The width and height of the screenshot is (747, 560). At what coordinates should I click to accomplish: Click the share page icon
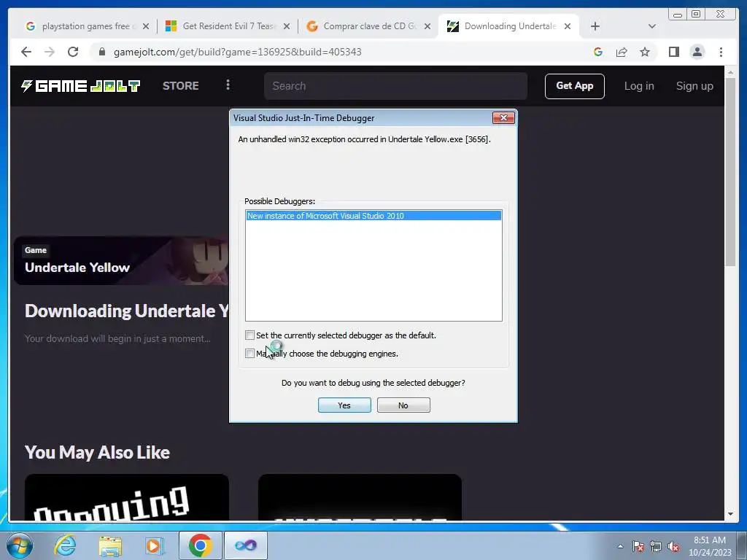pos(622,52)
